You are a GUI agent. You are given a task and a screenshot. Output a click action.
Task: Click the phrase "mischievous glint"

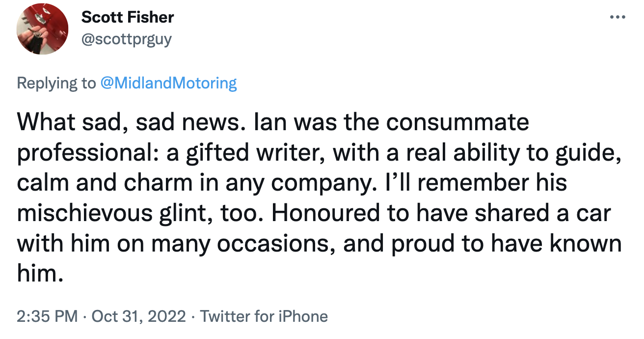click(x=121, y=213)
